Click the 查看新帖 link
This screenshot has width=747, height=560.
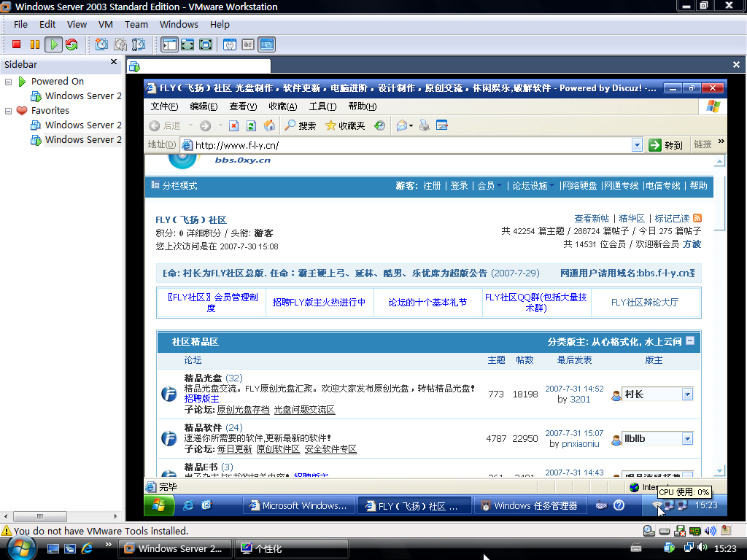click(592, 219)
